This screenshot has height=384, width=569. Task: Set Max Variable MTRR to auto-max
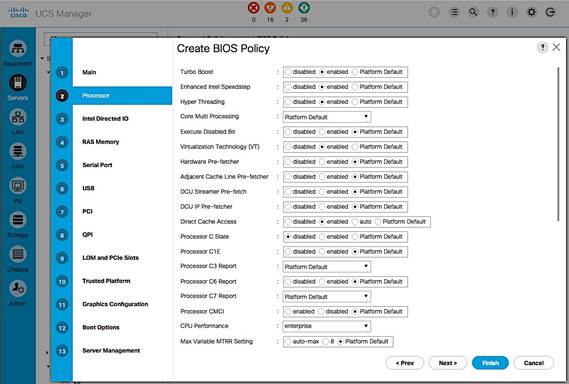(288, 342)
